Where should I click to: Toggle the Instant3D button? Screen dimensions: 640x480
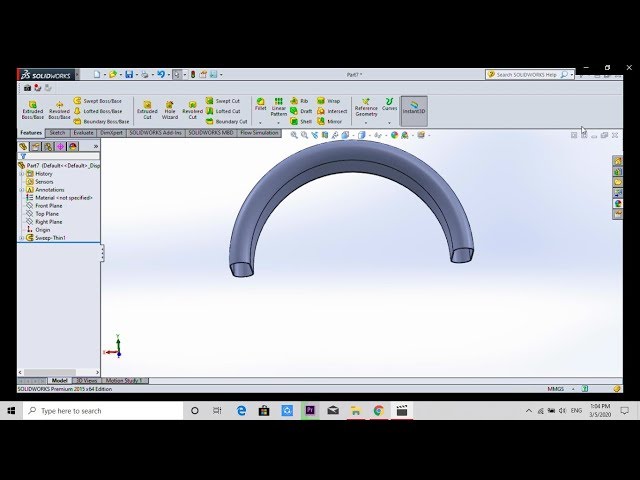tap(414, 111)
